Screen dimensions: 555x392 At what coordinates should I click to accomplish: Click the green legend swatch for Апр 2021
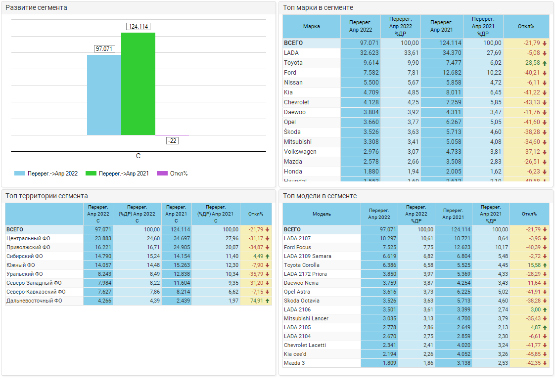coord(91,174)
